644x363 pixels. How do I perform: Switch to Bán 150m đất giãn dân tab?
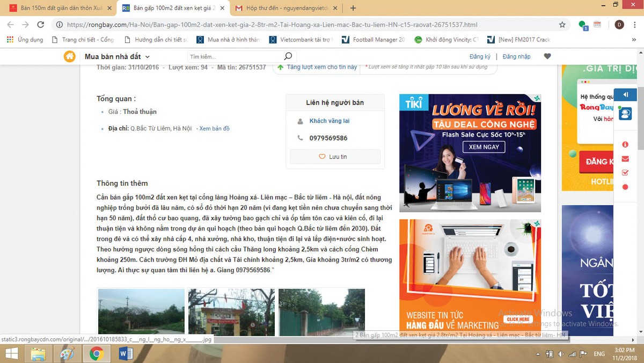[x=59, y=8]
